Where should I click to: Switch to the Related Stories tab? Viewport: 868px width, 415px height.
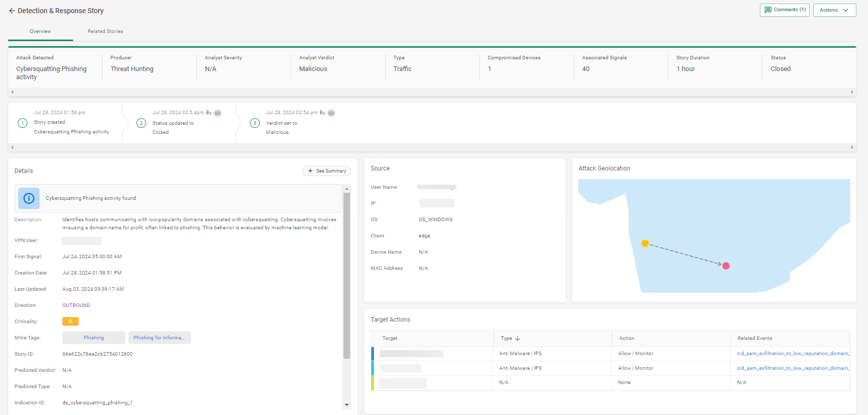[x=105, y=31]
